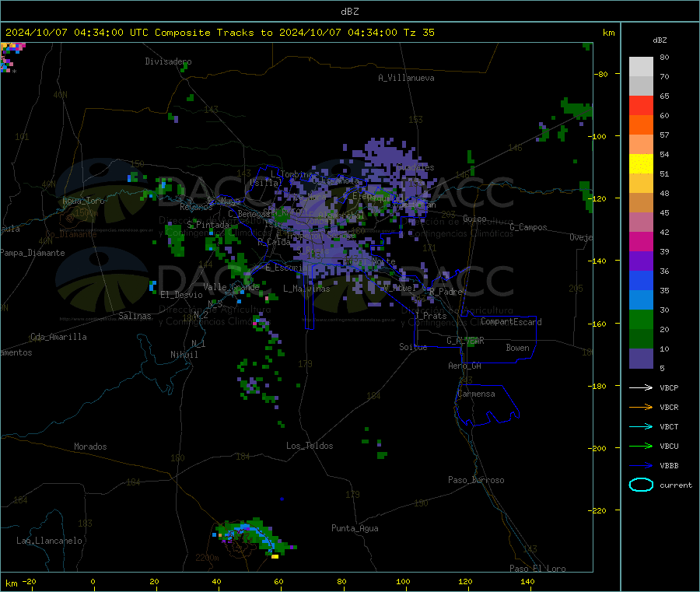
Task: Select the speckled yellow swatch in dBZ scale
Action: [641, 164]
